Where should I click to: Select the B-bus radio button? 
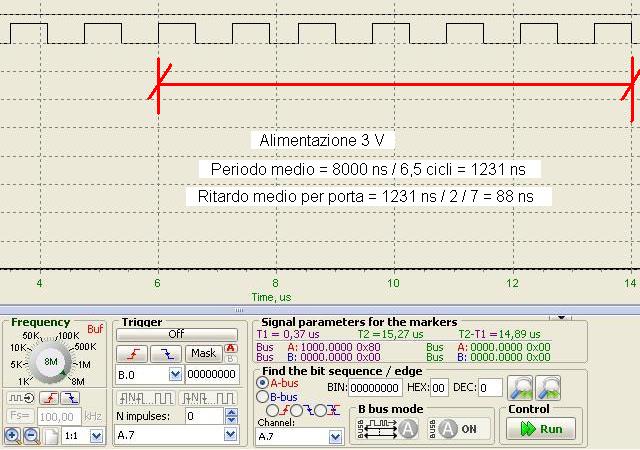pyautogui.click(x=263, y=396)
